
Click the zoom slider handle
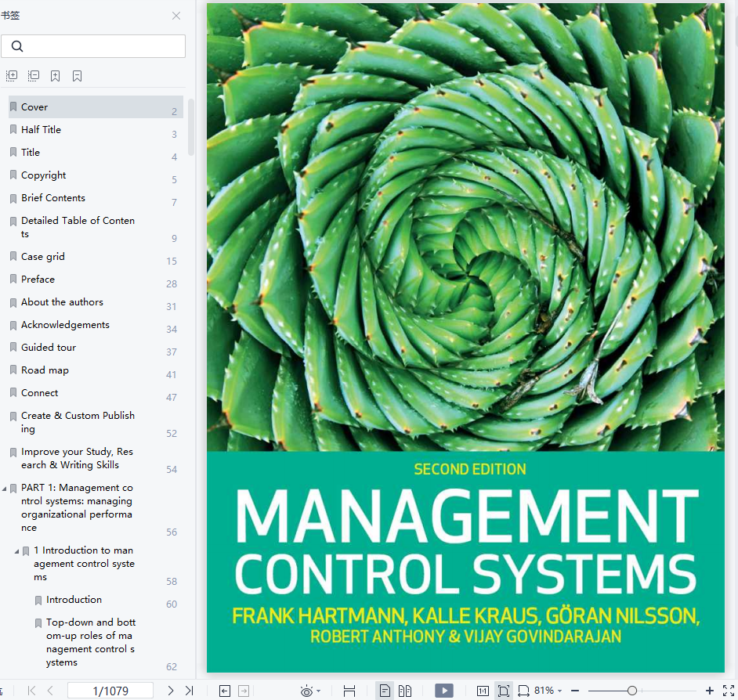tap(632, 691)
